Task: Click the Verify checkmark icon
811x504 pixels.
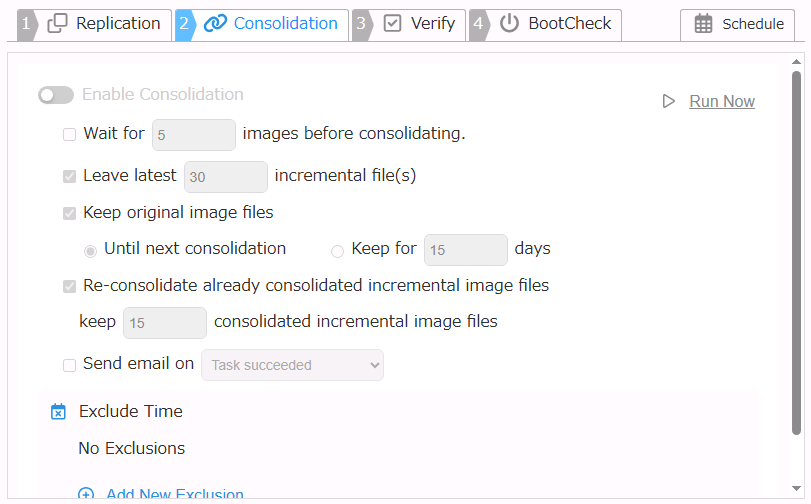Action: pos(393,24)
